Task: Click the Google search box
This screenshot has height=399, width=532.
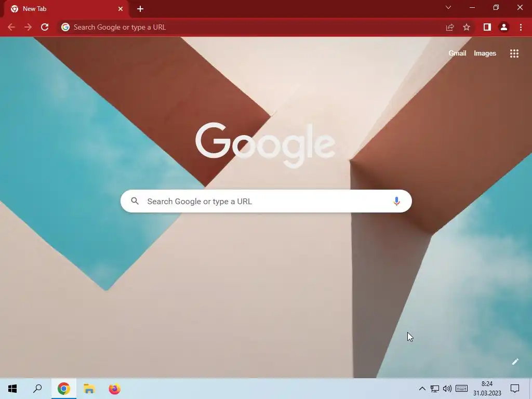Action: [266, 201]
